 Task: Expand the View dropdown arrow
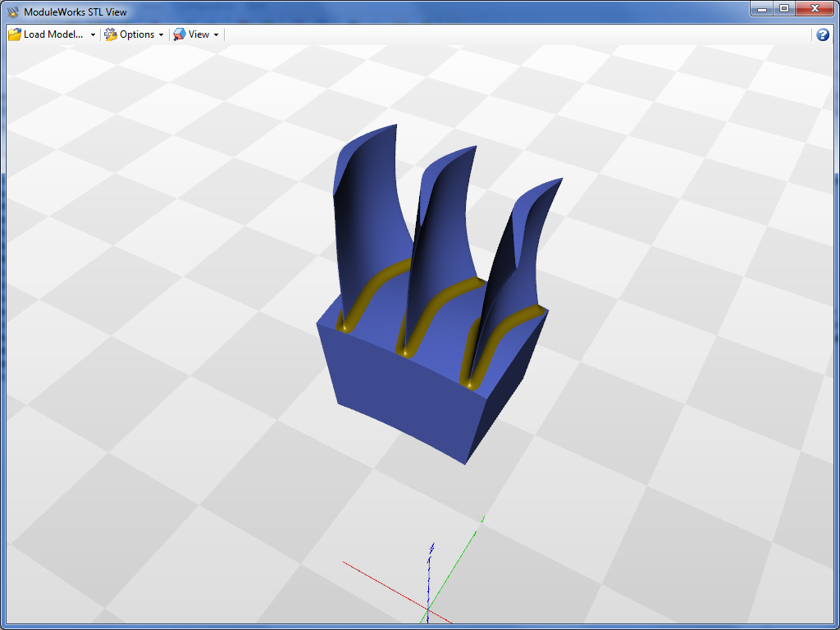click(216, 34)
